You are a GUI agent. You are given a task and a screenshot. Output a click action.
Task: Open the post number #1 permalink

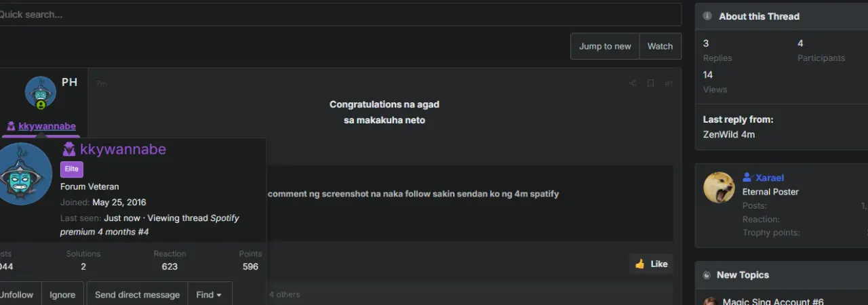[x=669, y=83]
